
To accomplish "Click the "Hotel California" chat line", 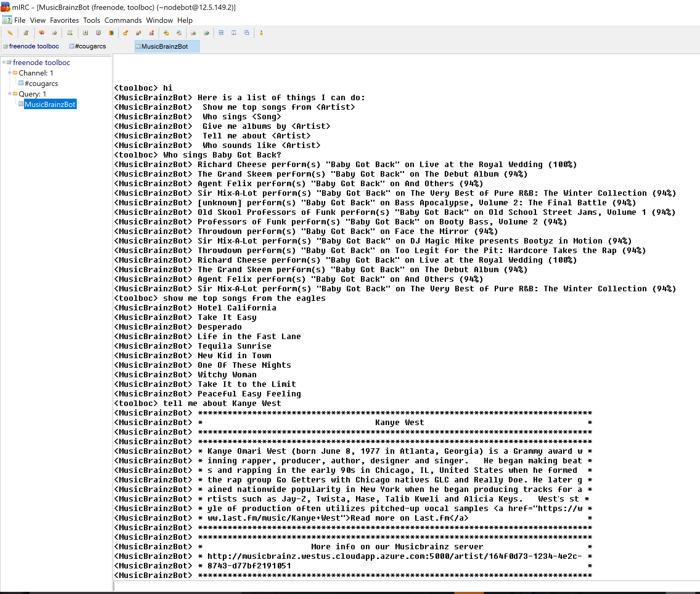I will 237,308.
